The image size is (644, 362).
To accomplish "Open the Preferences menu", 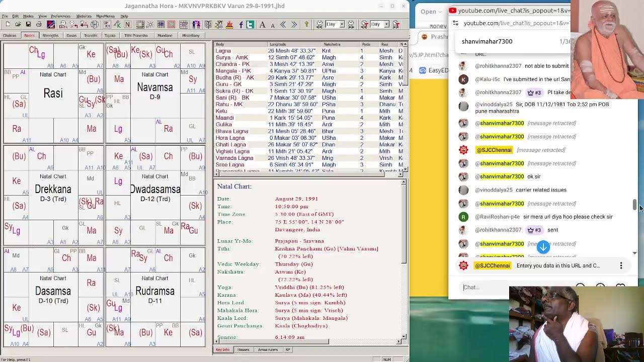I will 60,16.
